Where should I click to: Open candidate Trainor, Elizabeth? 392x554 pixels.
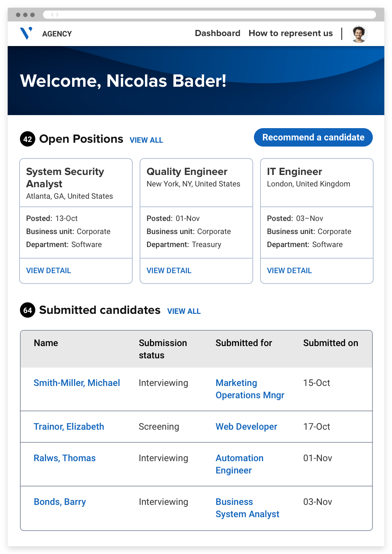(x=69, y=427)
